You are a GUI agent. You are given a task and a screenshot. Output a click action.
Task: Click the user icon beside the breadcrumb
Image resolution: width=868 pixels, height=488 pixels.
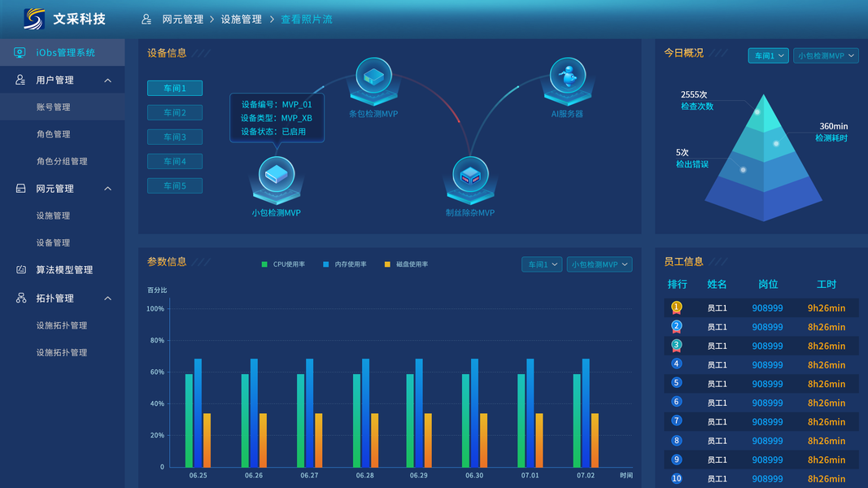(146, 20)
